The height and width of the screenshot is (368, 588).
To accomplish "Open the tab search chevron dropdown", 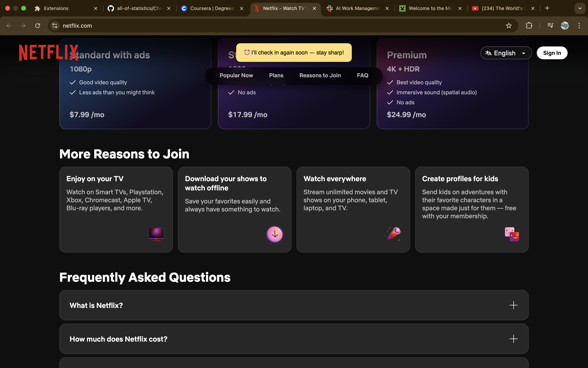I will [x=580, y=8].
